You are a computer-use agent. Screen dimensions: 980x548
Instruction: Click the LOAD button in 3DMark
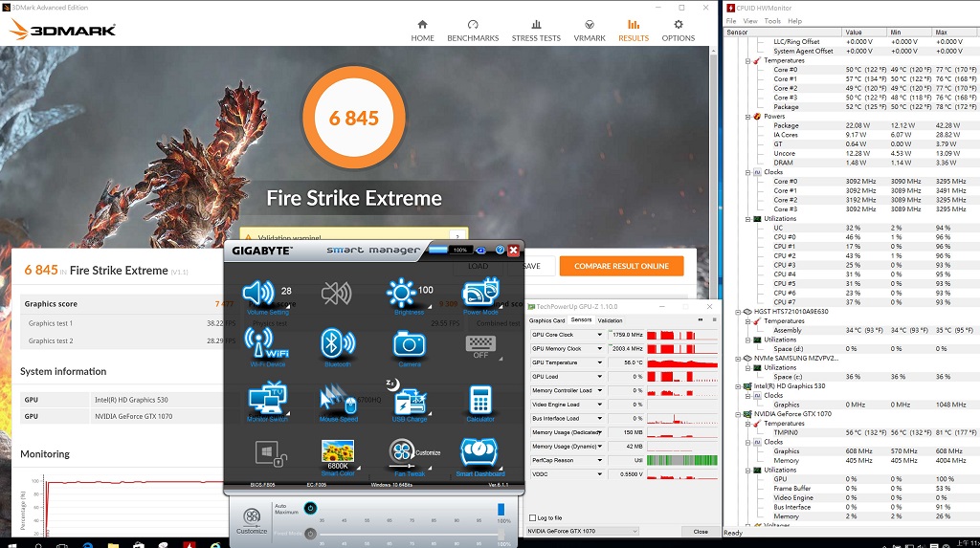(479, 266)
